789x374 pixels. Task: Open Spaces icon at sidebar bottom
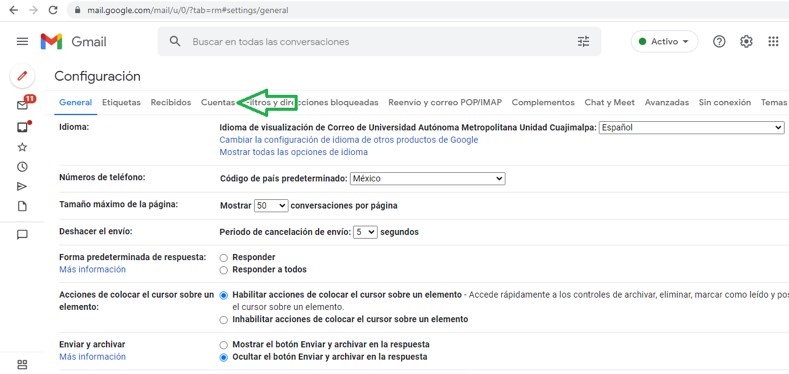22,364
